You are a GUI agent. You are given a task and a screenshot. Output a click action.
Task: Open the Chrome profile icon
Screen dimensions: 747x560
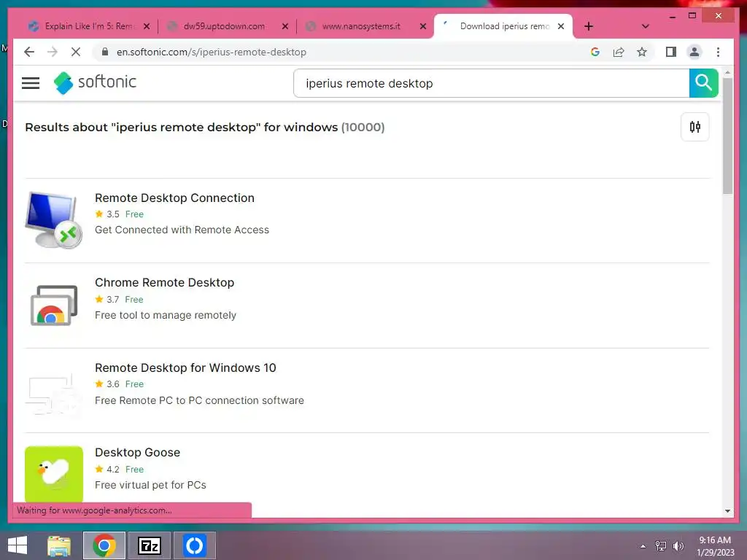click(694, 52)
